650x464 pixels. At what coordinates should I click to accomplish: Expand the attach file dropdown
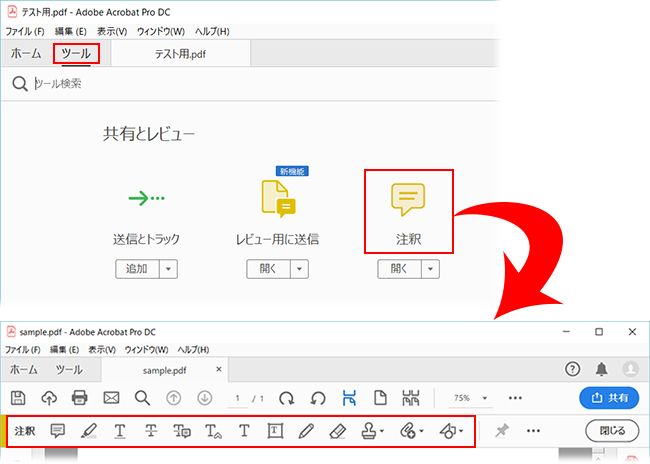(x=422, y=431)
